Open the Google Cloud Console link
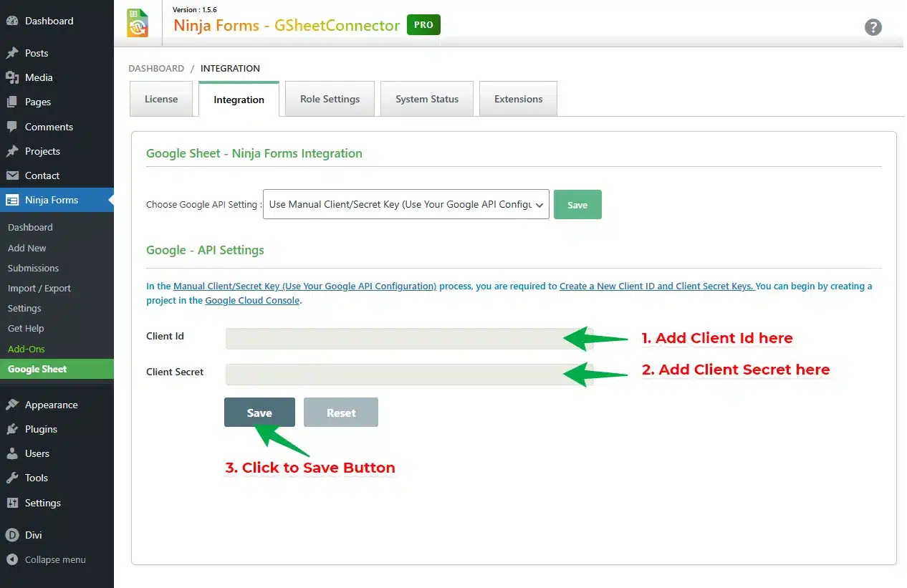 pos(252,301)
